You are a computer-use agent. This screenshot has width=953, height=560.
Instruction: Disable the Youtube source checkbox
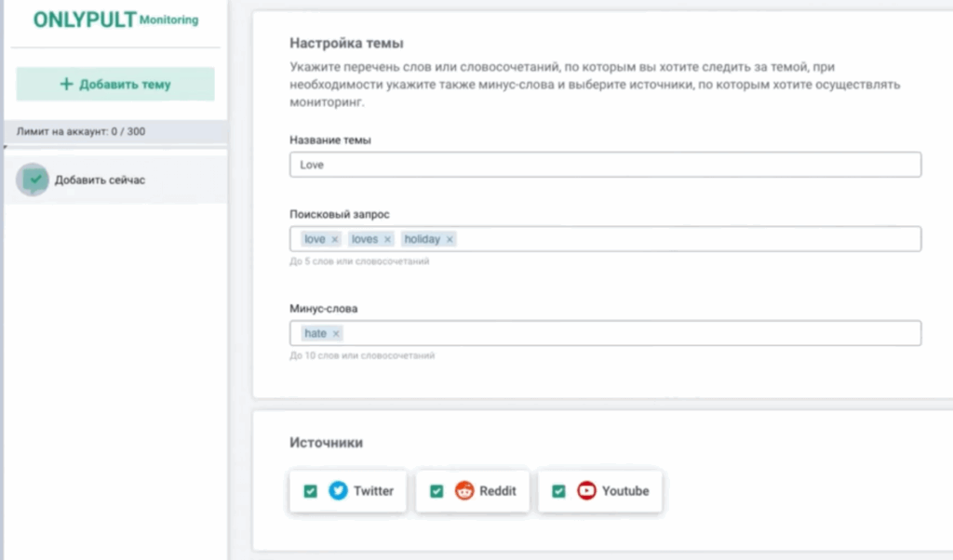pyautogui.click(x=558, y=491)
